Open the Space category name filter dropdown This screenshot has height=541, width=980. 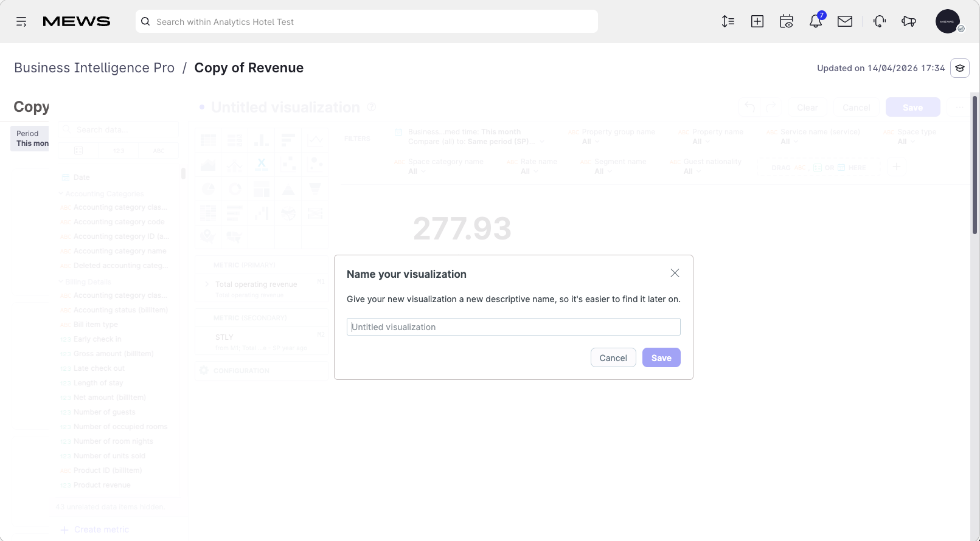[439, 167]
